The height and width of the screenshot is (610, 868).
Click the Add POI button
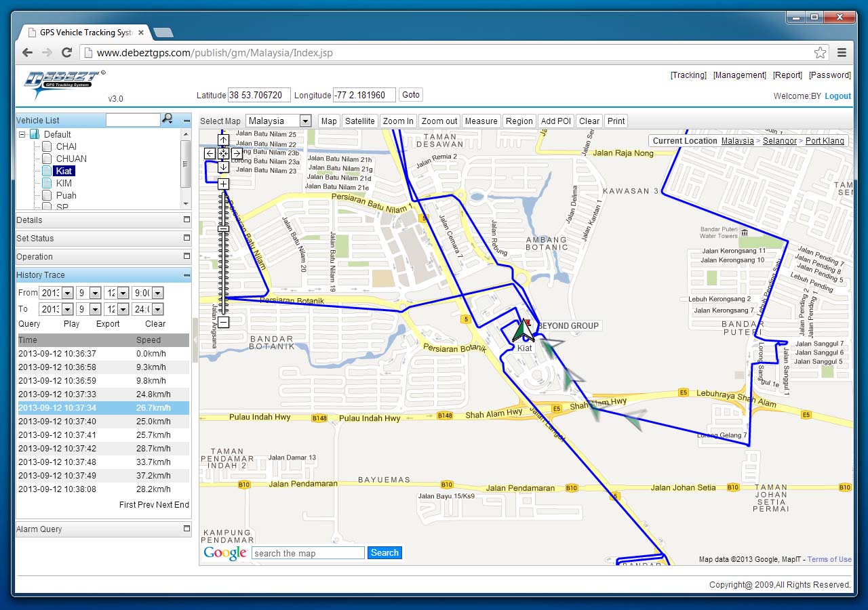556,121
